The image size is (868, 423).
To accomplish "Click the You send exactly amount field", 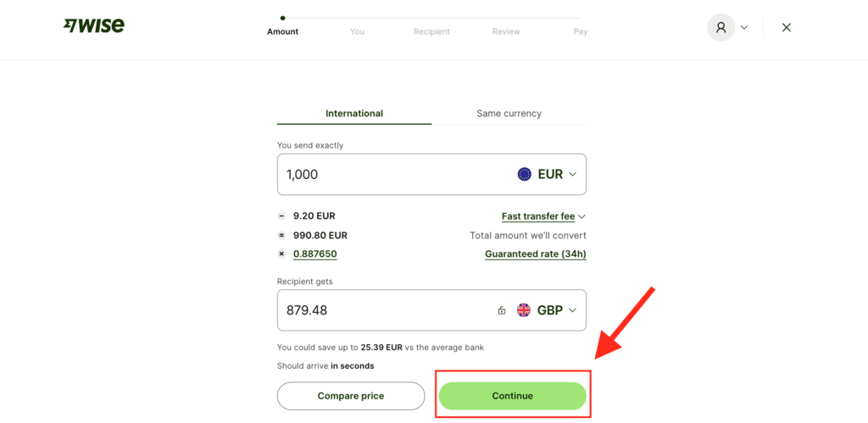I will pyautogui.click(x=390, y=174).
